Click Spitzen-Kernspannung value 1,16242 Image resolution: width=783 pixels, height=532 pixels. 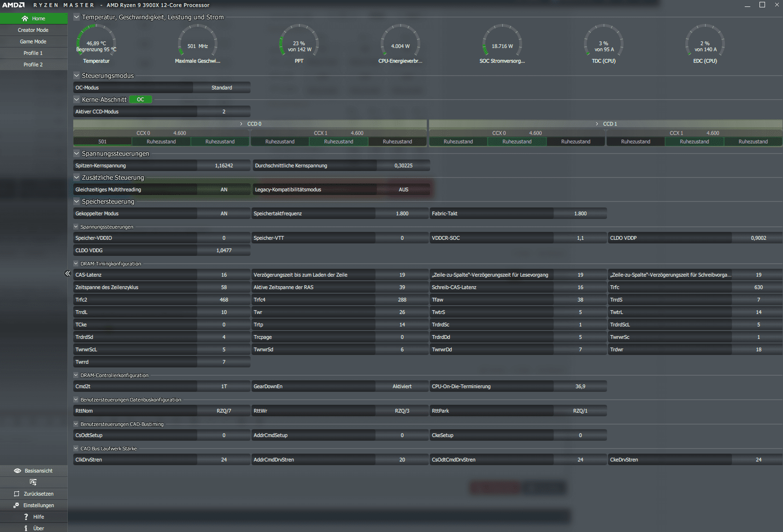coord(224,166)
